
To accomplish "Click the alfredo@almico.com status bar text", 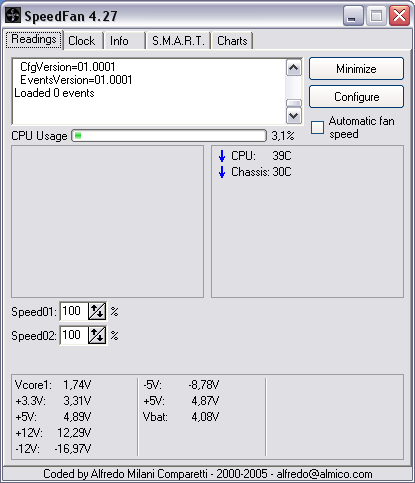I will (324, 474).
